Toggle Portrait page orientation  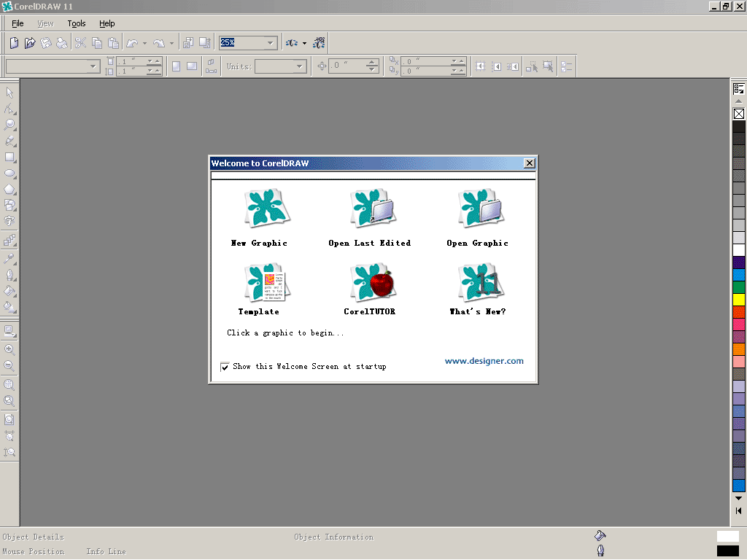(177, 66)
